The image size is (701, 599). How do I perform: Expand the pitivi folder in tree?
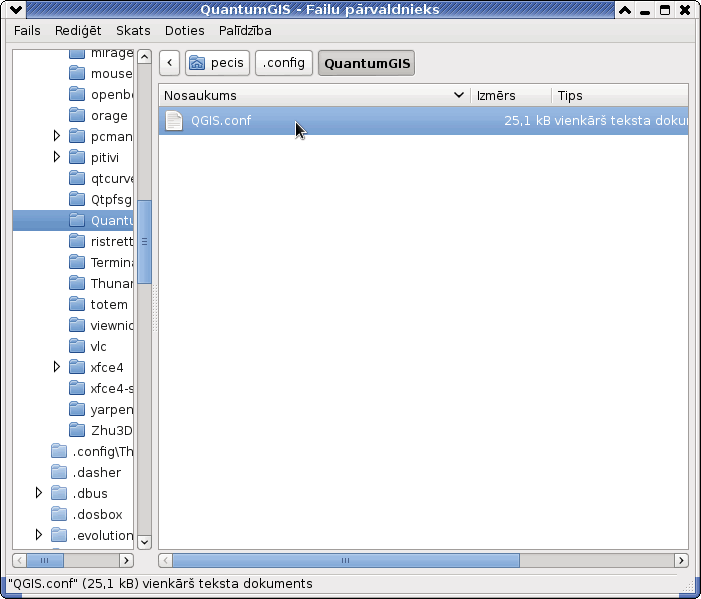pos(56,156)
